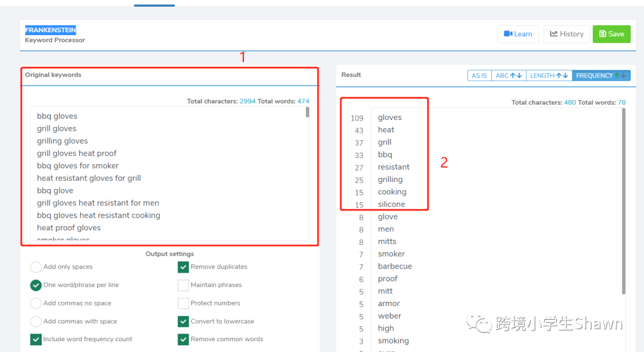Open the History chart button
The height and width of the screenshot is (352, 644).
point(566,34)
